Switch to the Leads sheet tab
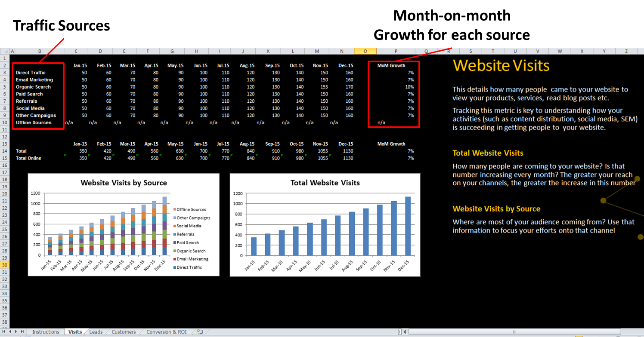Image resolution: width=644 pixels, height=337 pixels. click(96, 332)
